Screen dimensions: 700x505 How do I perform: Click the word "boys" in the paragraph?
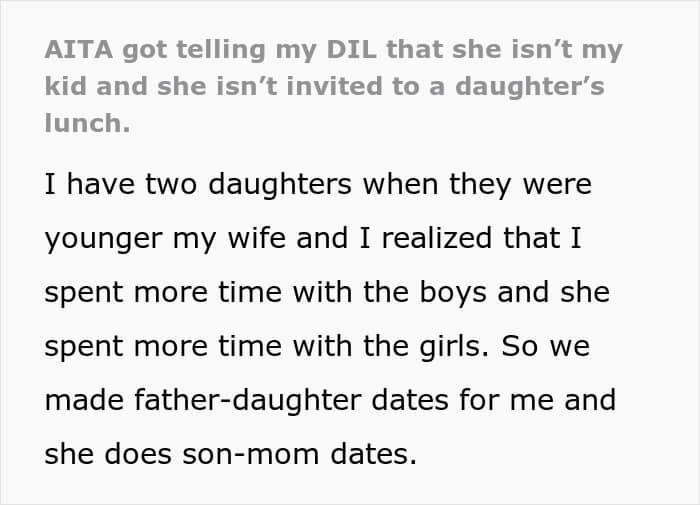(x=453, y=293)
